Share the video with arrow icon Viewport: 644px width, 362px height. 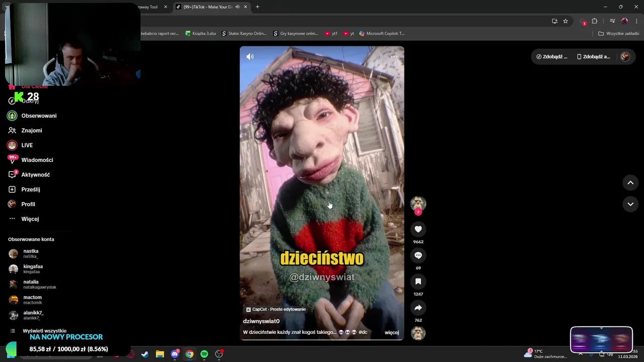[418, 308]
